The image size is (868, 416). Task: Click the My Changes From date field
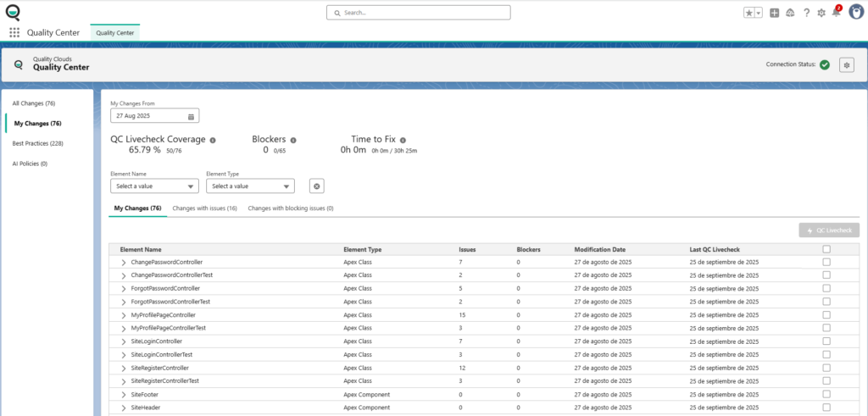pos(154,116)
